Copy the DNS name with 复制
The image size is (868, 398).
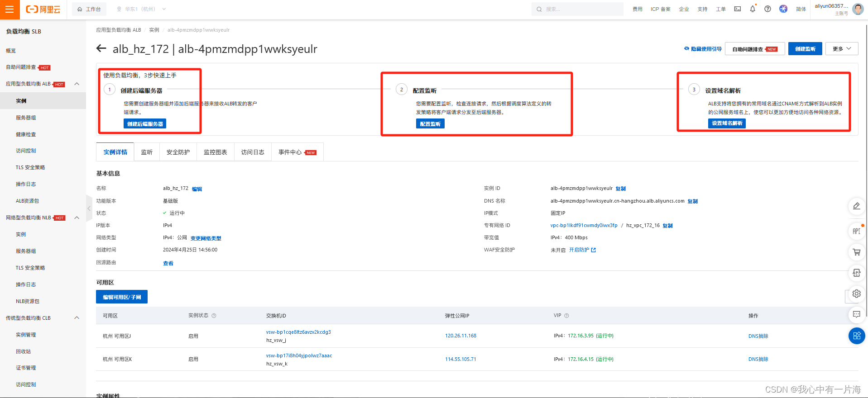[693, 201]
